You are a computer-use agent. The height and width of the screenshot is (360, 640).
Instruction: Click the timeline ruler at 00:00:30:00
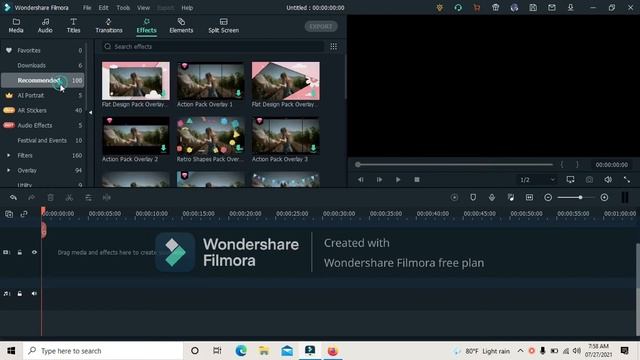coord(339,213)
